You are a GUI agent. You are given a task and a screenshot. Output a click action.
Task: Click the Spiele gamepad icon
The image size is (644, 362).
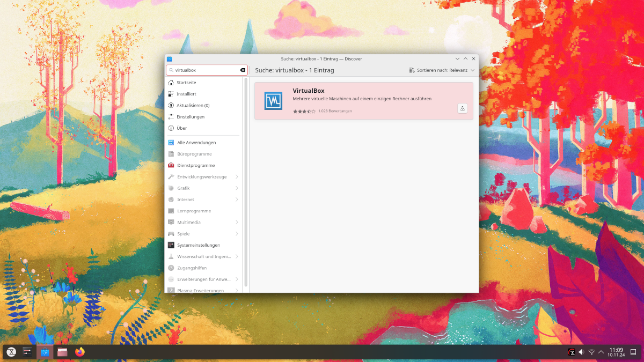[x=171, y=234]
